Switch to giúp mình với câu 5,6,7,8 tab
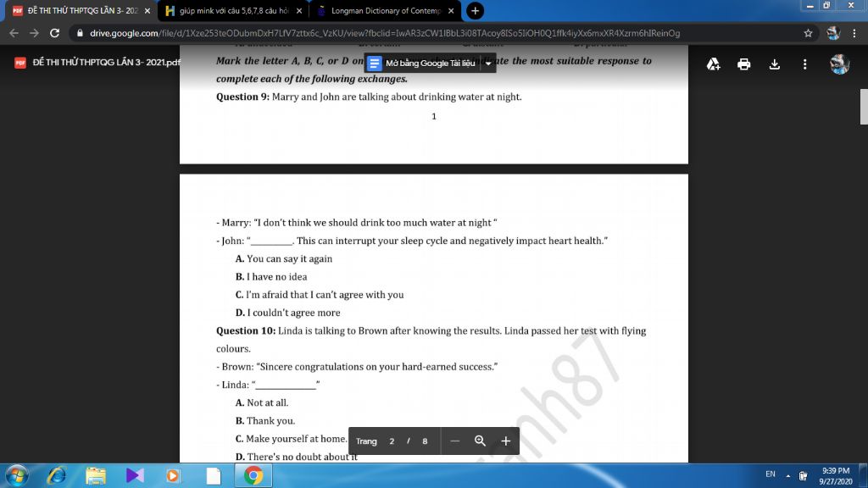868x488 pixels. (234, 11)
